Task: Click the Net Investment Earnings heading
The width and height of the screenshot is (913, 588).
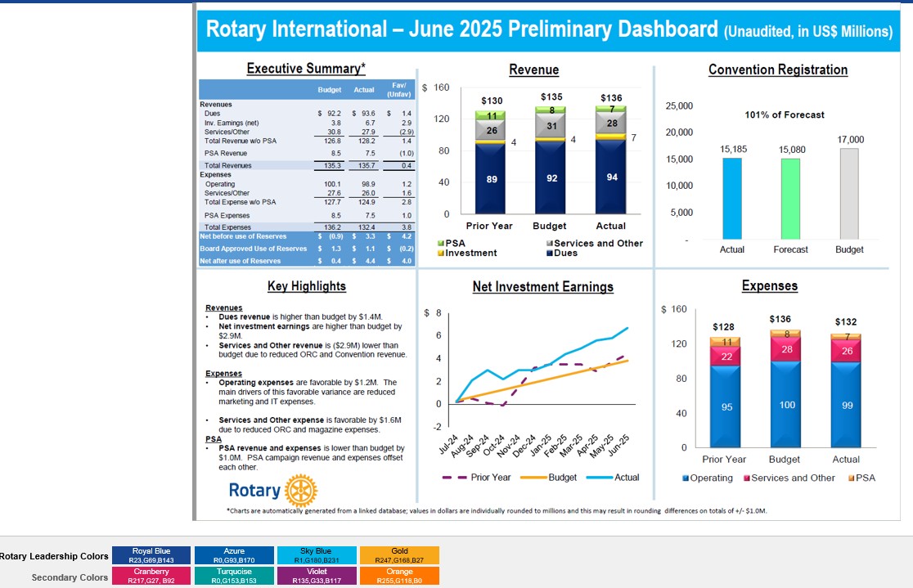Action: pos(542,287)
